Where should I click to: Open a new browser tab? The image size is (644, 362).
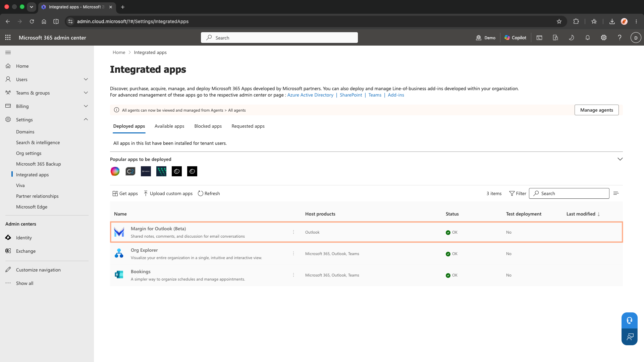point(123,7)
